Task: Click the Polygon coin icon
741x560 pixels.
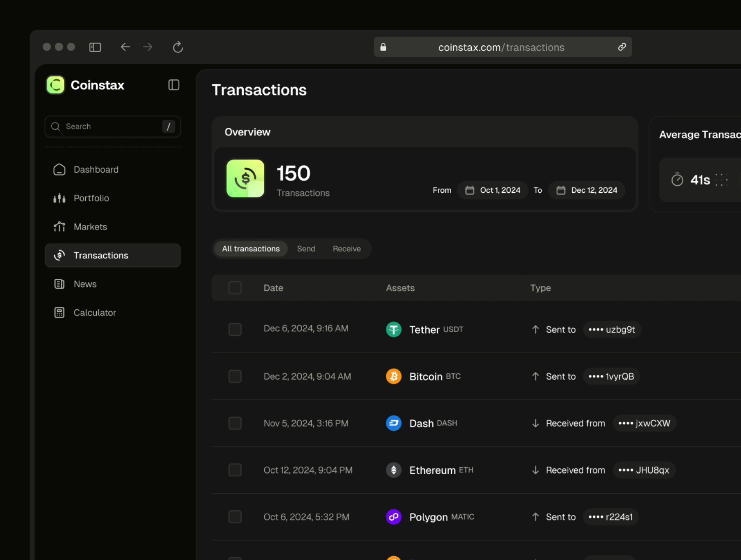Action: (x=394, y=517)
